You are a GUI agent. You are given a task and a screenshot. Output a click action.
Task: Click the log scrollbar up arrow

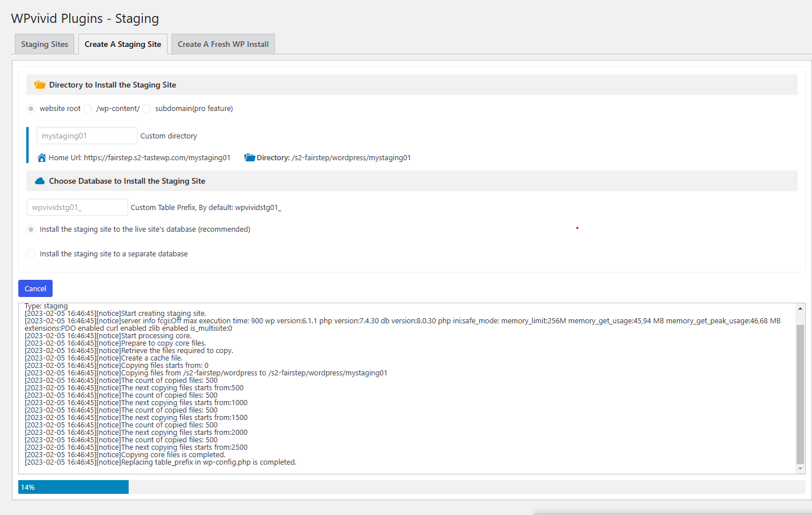[801, 308]
